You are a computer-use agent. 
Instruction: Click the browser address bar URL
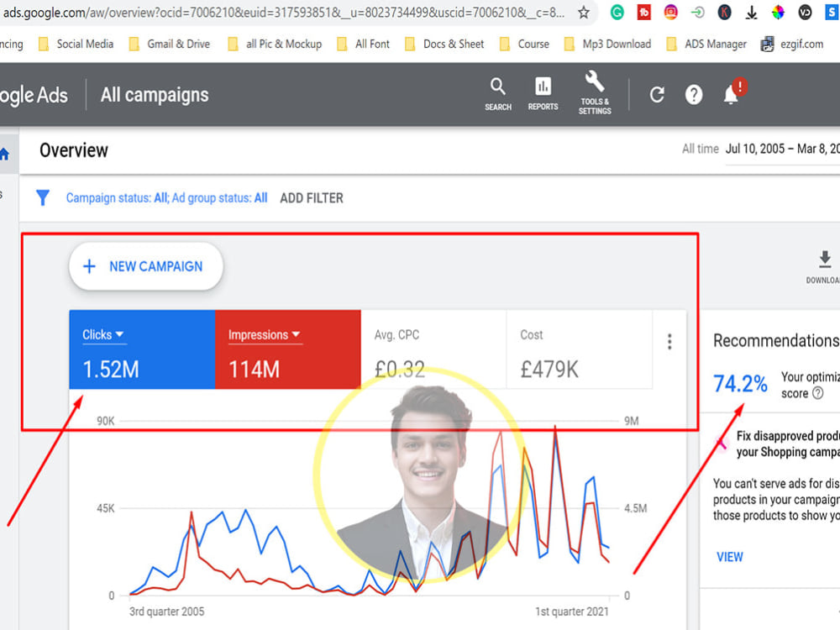tap(284, 13)
